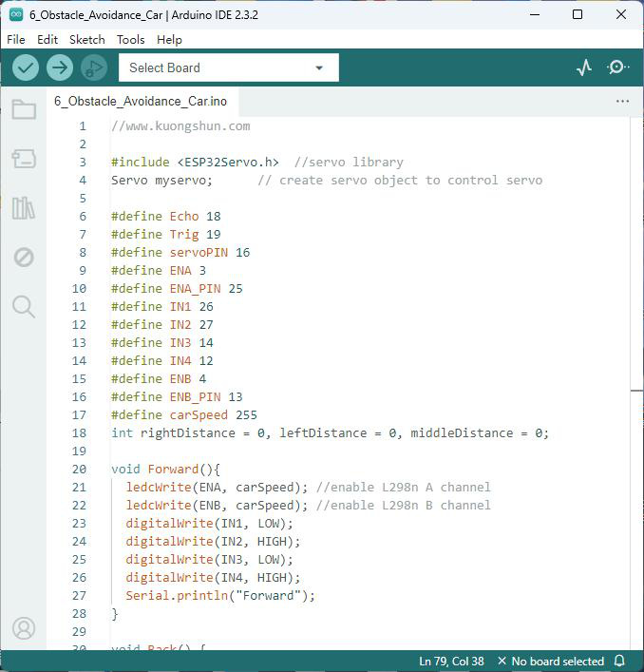Viewport: 644px width, 672px height.
Task: Open the Library Manager sidebar
Action: point(24,208)
